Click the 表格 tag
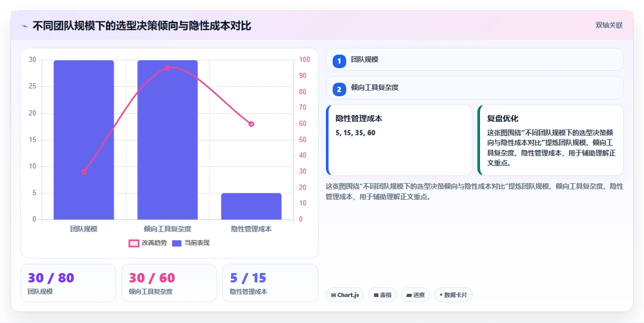 382,295
